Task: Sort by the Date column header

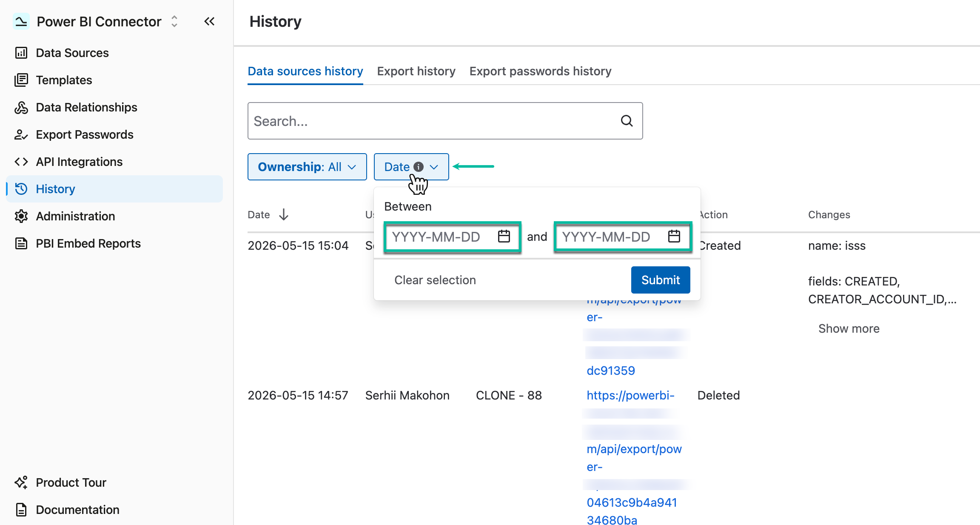Action: coord(259,215)
